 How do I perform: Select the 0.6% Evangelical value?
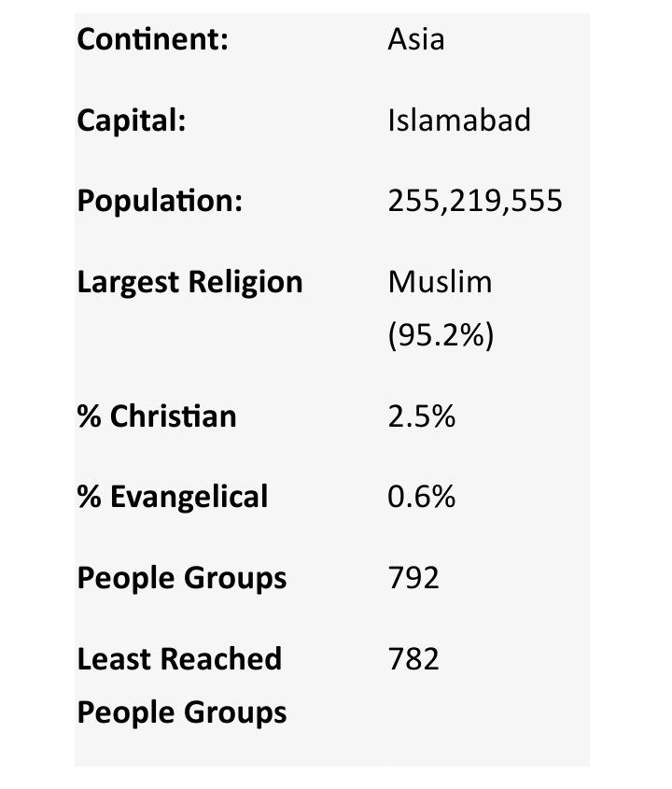pyautogui.click(x=422, y=497)
